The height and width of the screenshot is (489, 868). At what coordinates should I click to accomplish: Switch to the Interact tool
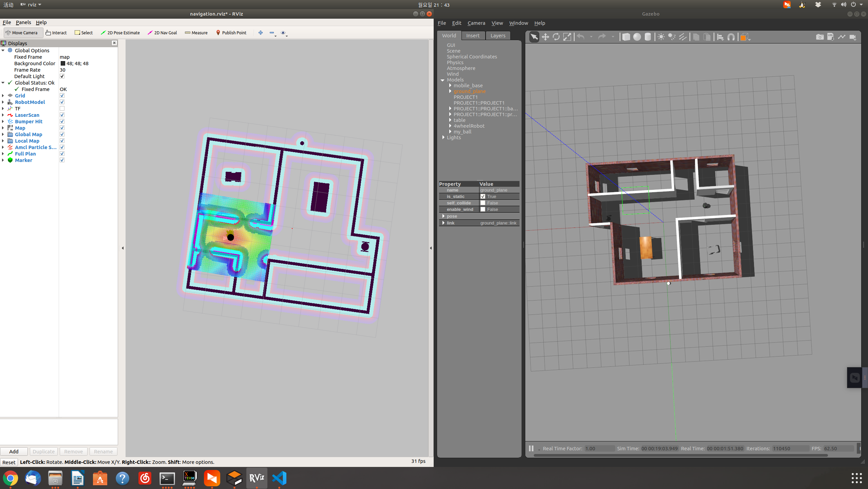coord(56,33)
